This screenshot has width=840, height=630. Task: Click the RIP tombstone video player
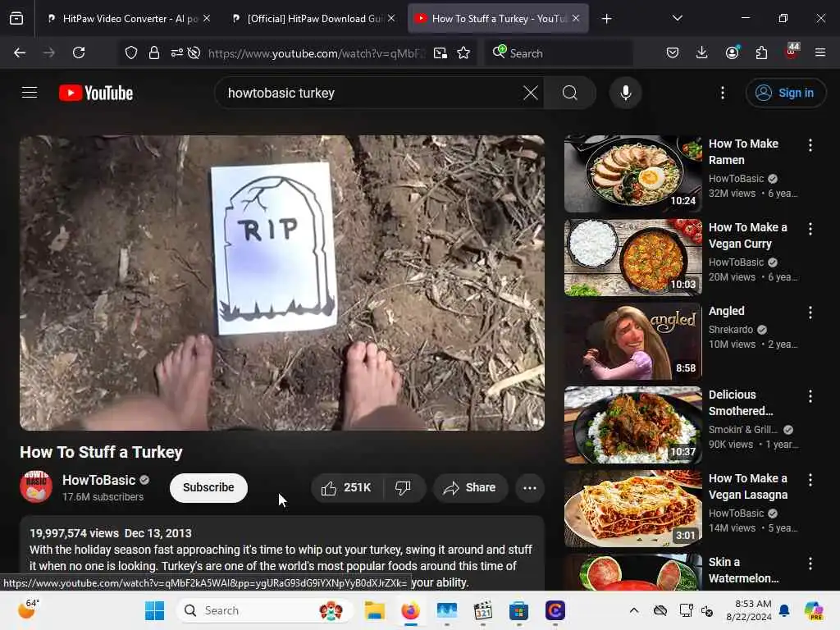tap(282, 283)
